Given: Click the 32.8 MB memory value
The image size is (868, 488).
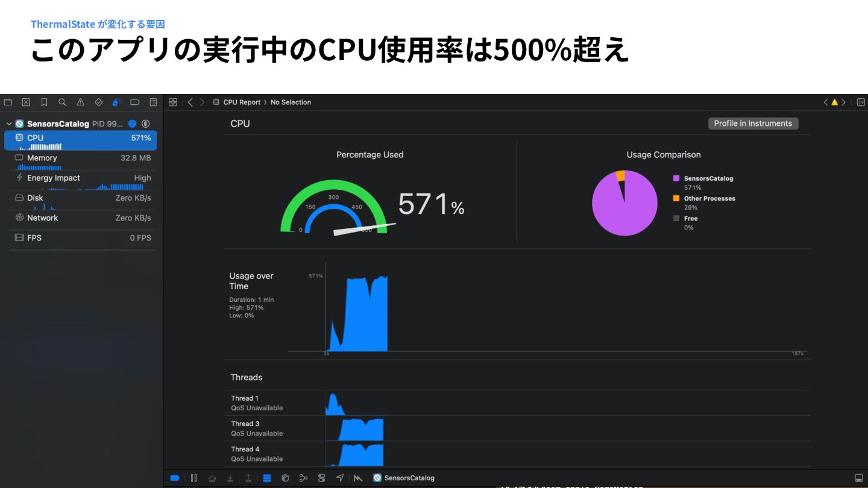Looking at the screenshot, I should pyautogui.click(x=136, y=158).
